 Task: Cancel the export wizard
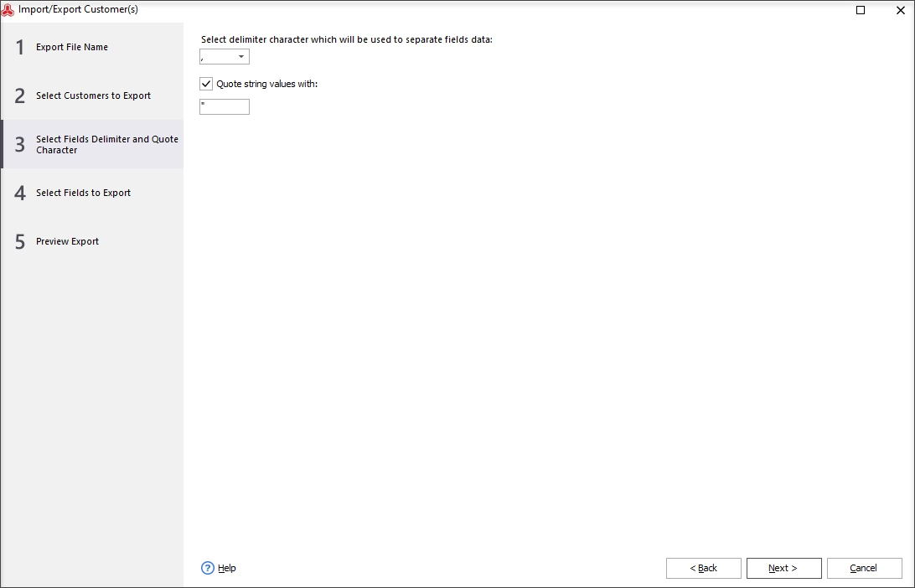[x=864, y=568]
